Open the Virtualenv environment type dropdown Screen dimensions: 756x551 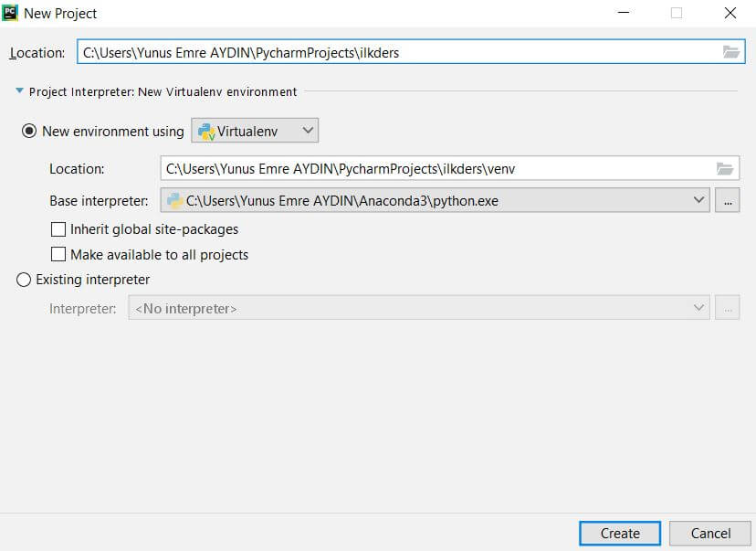(255, 131)
